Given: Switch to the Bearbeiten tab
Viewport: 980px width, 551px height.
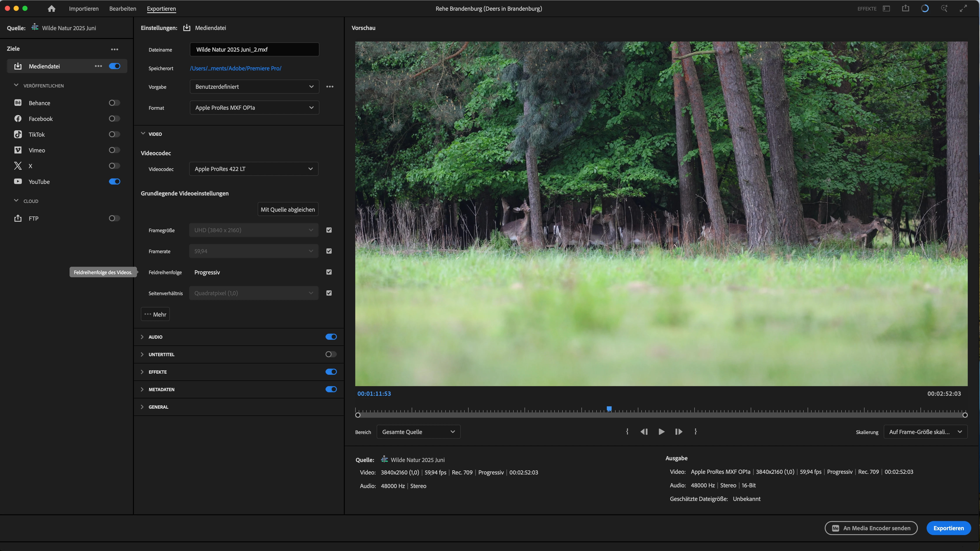Looking at the screenshot, I should coord(122,8).
